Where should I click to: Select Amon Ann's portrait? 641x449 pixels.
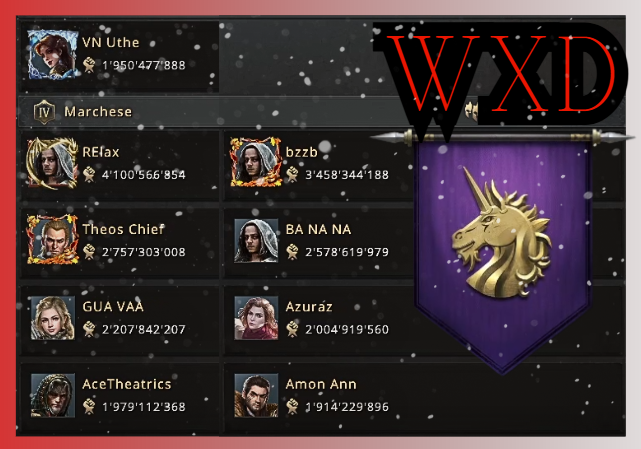(x=256, y=395)
